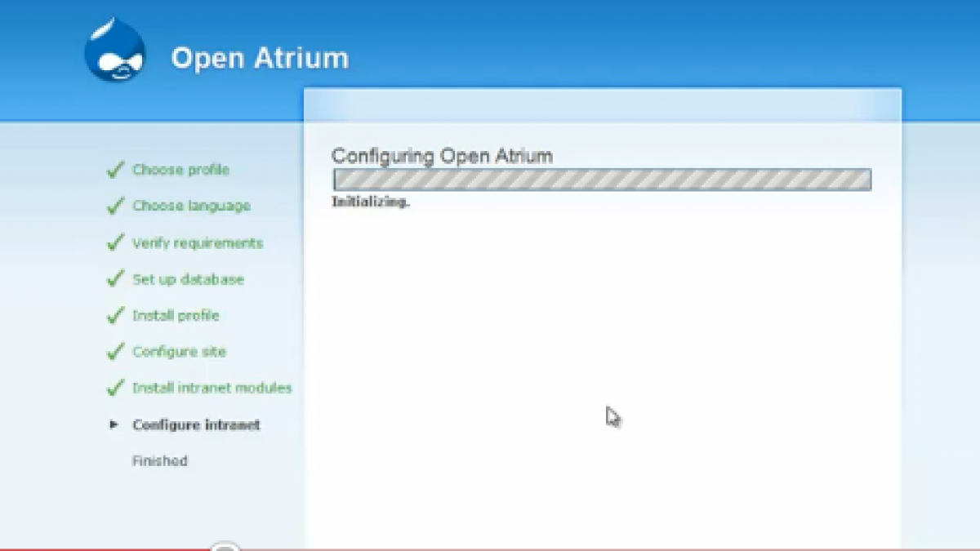The image size is (980, 551).
Task: Select the Choose language step
Action: (x=191, y=206)
